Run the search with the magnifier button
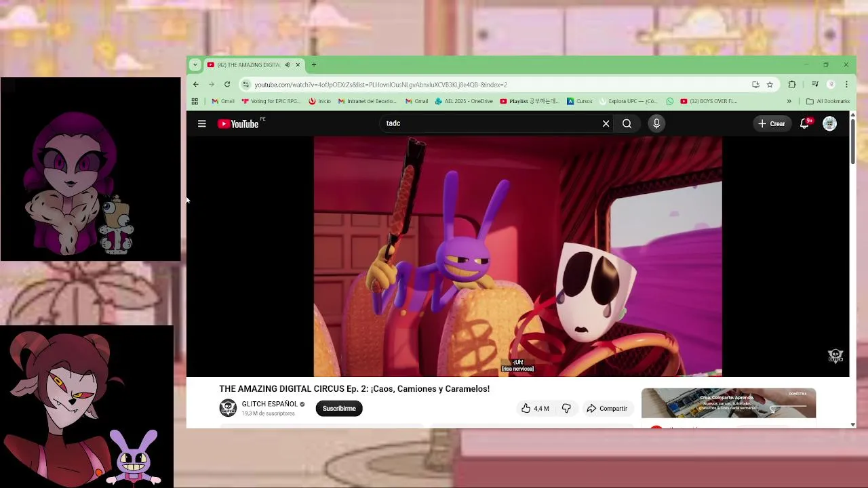 point(627,123)
